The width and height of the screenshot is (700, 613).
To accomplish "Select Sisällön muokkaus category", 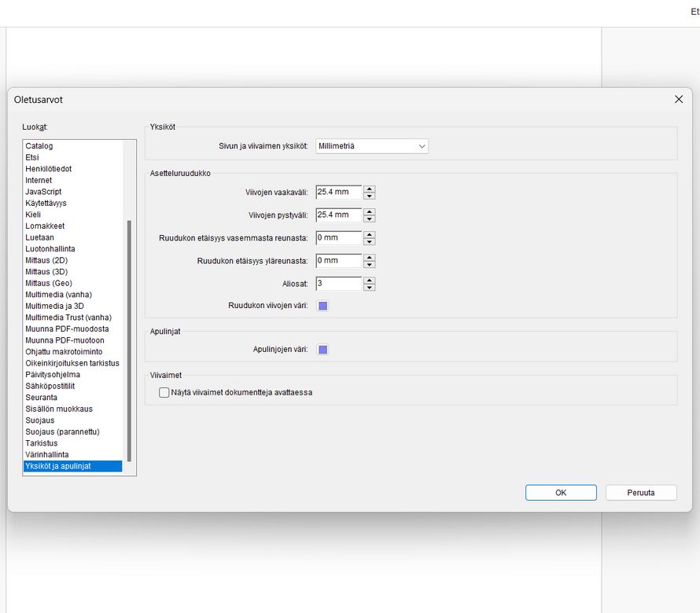I will click(x=73, y=409).
